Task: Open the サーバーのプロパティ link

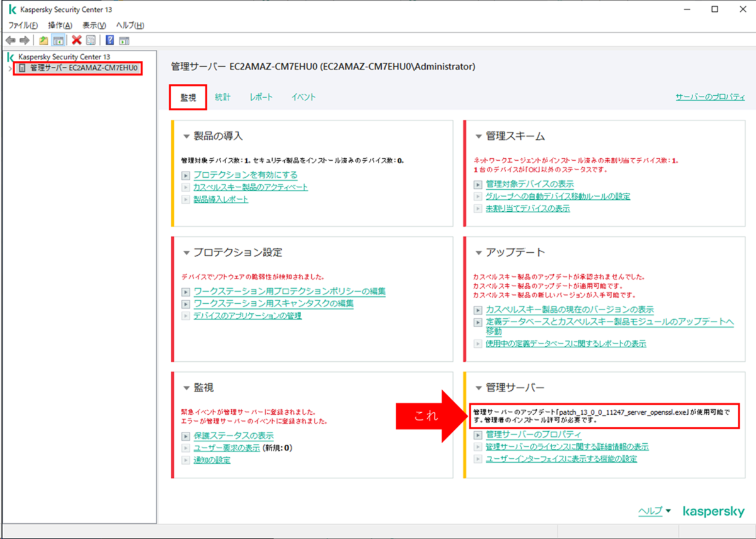Action: click(x=710, y=97)
